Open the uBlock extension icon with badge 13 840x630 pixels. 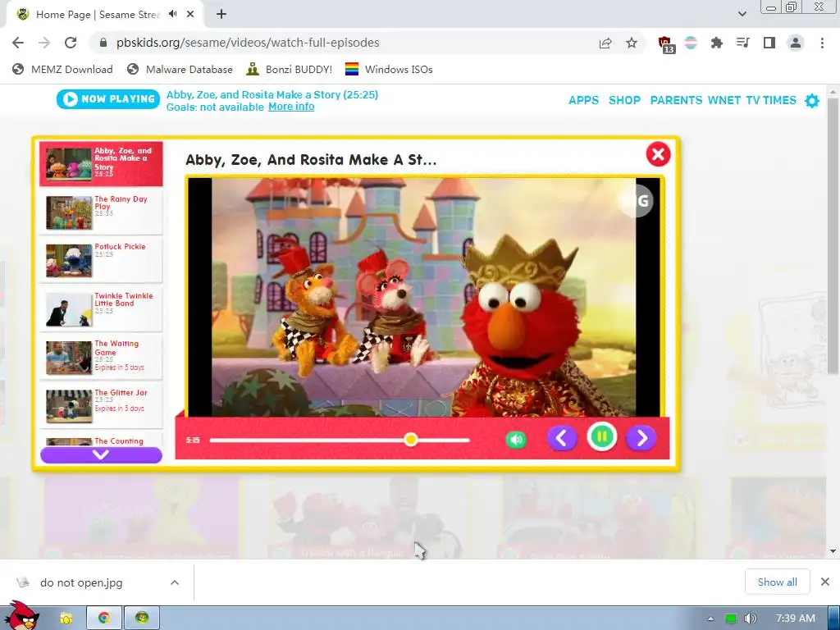pos(666,44)
